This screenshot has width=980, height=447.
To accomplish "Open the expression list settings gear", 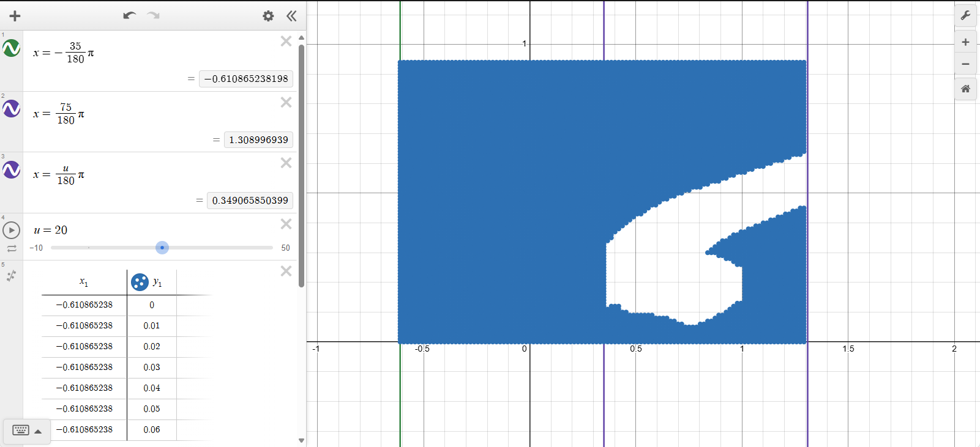I will pos(268,16).
